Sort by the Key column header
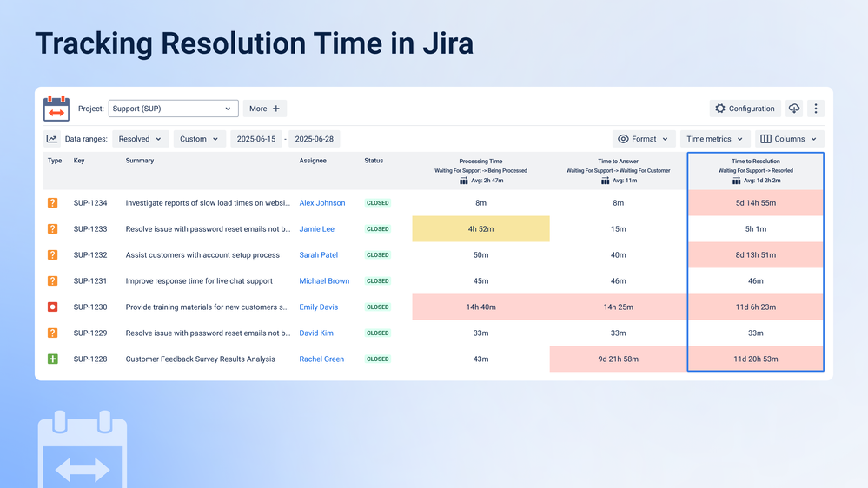Viewport: 868px width, 488px height. tap(79, 161)
